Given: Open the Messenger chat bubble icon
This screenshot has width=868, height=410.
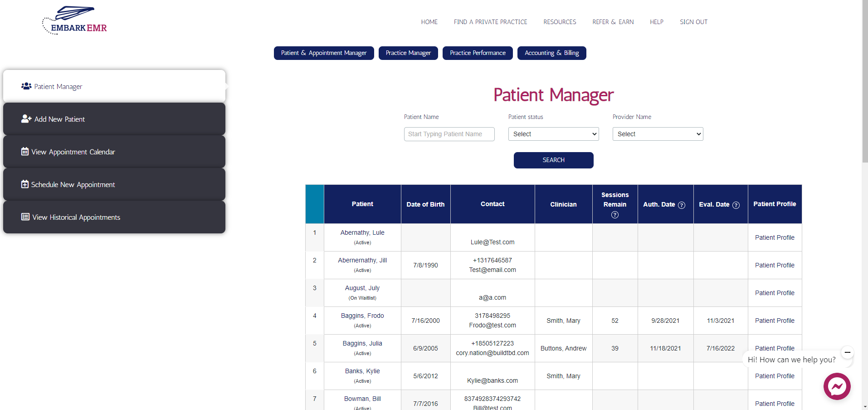Looking at the screenshot, I should coord(837,386).
